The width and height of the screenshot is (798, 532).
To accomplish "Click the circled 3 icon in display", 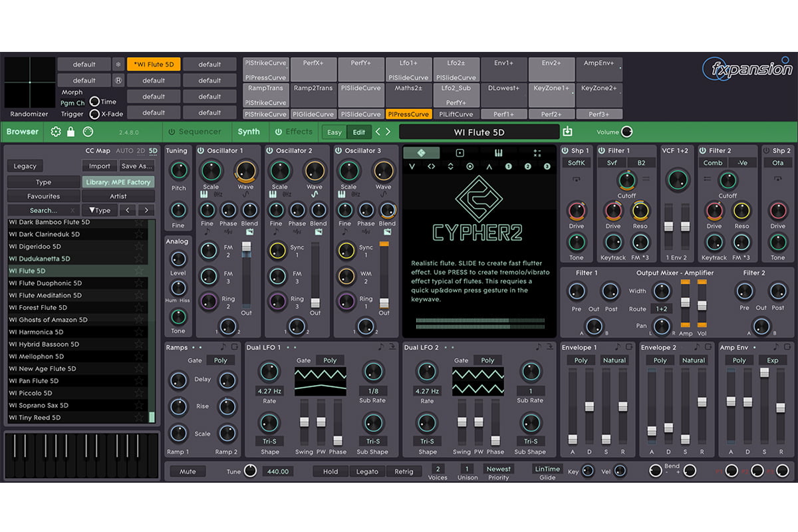I will (x=547, y=167).
